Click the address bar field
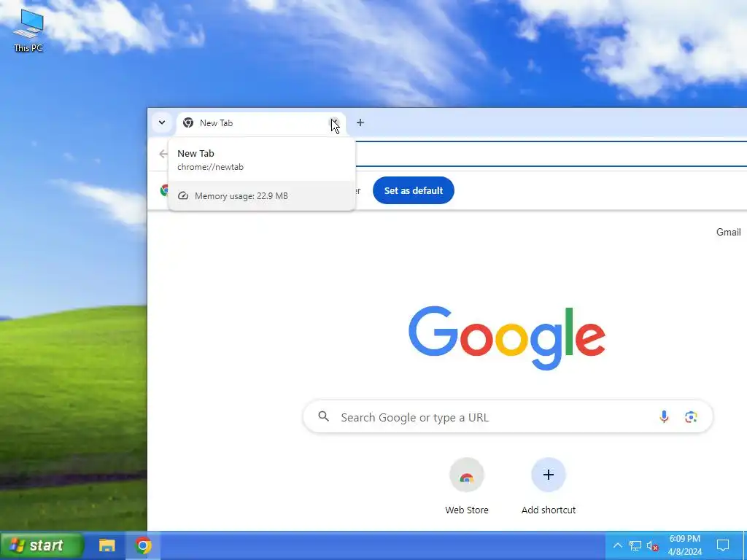This screenshot has height=560, width=747. (x=550, y=154)
